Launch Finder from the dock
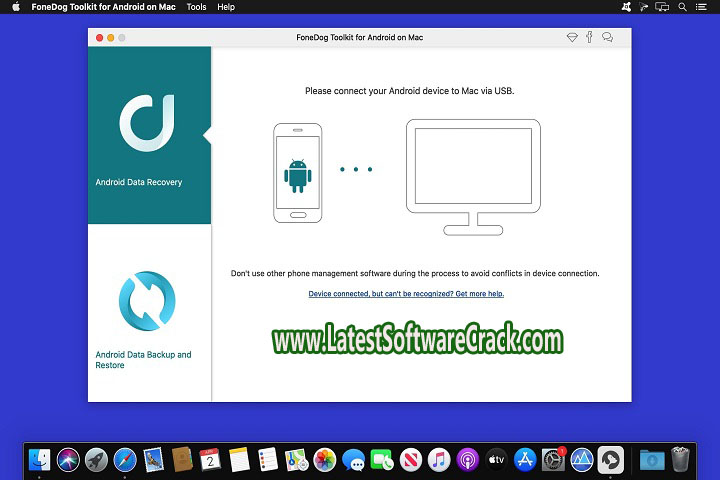Image resolution: width=720 pixels, height=480 pixels. pos(41,459)
